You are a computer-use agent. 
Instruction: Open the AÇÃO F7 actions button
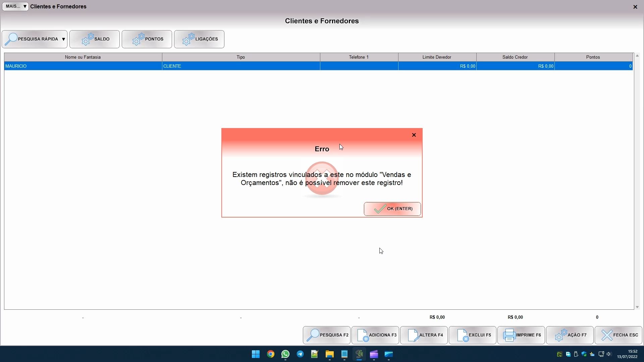pyautogui.click(x=570, y=335)
